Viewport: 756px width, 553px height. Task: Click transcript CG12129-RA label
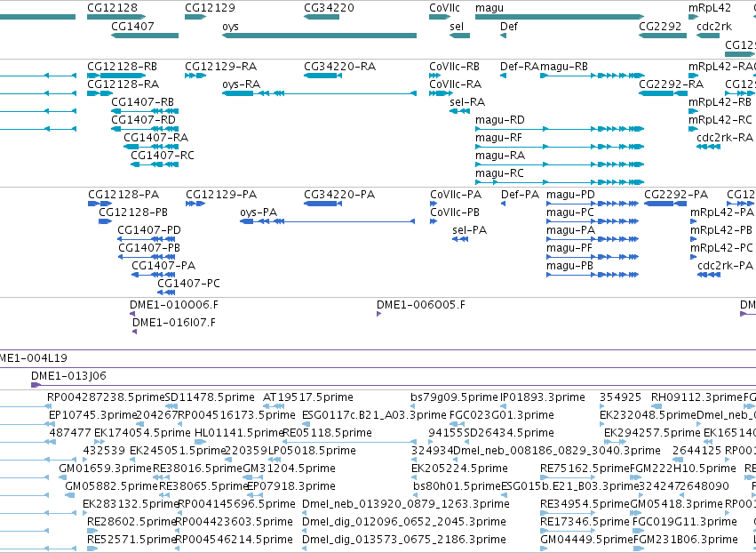click(x=221, y=66)
